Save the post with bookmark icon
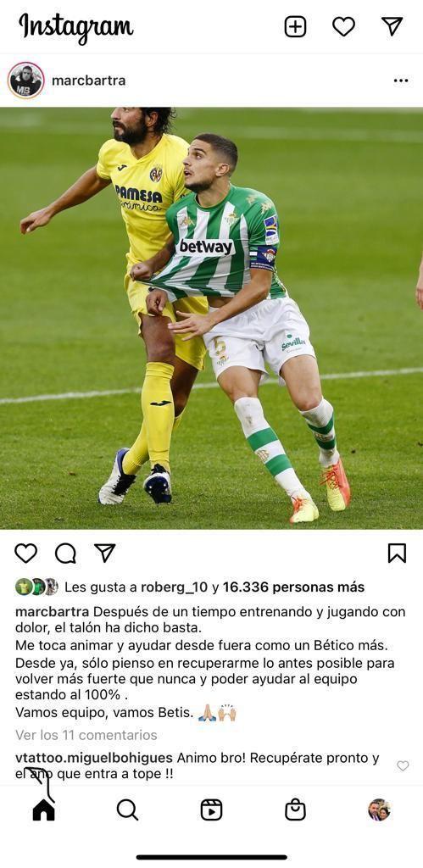The image size is (423, 868). (x=397, y=553)
